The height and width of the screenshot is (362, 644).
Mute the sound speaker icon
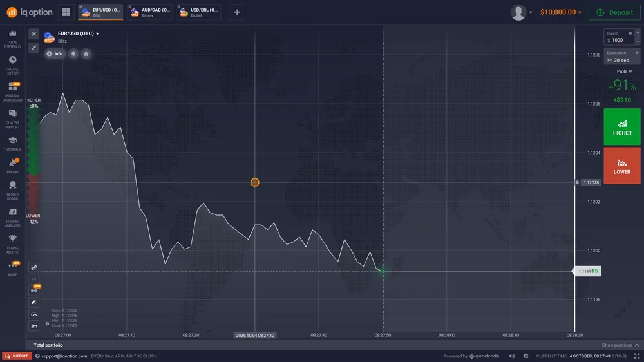pos(512,356)
